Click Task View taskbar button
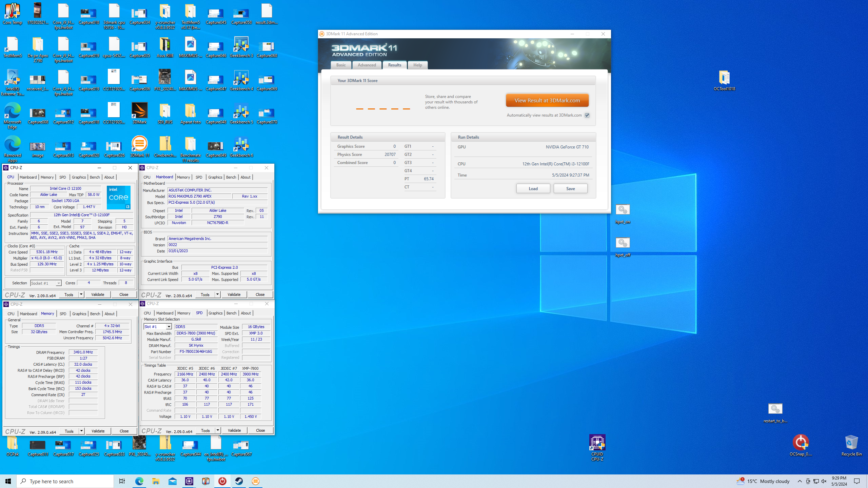Image resolution: width=868 pixels, height=488 pixels. (122, 481)
